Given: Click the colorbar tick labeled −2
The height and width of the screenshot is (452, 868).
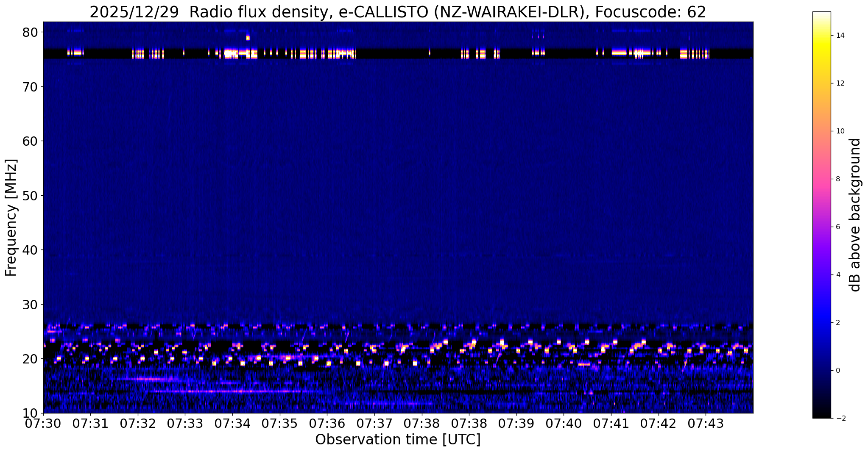Looking at the screenshot, I should pos(840,419).
